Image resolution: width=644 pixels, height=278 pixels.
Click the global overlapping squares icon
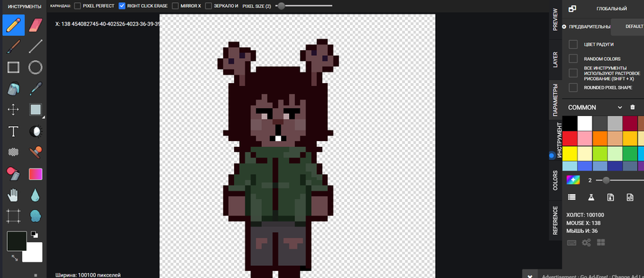[572, 9]
